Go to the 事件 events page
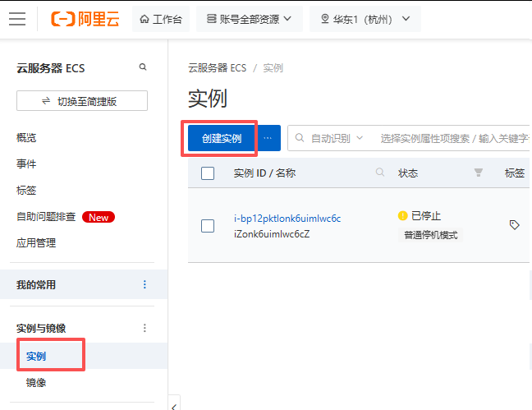The width and height of the screenshot is (532, 410). [26, 164]
